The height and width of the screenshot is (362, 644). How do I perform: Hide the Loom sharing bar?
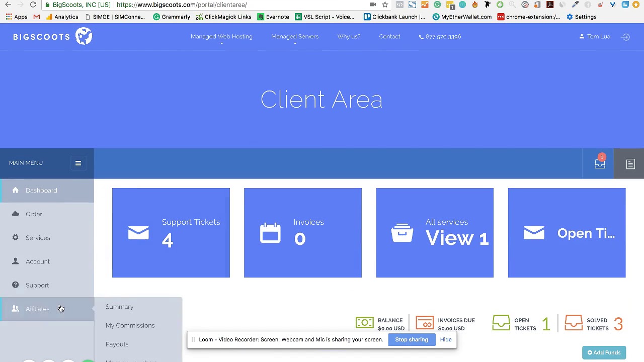pos(446,339)
